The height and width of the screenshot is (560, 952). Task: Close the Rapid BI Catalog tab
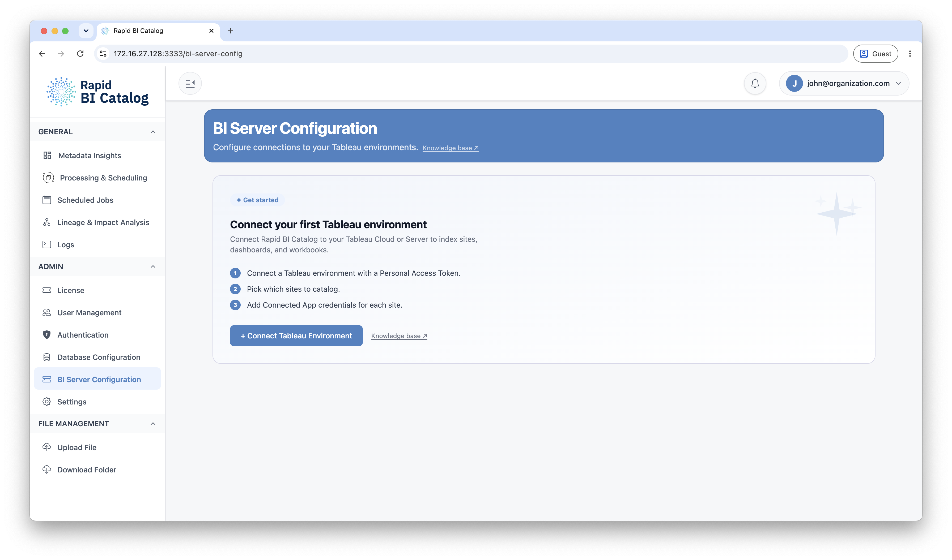pos(211,31)
